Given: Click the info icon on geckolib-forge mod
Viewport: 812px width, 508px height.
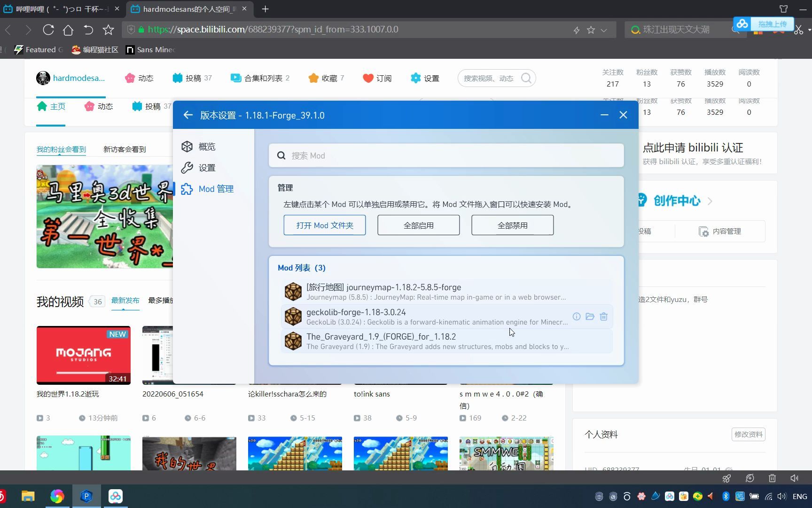Looking at the screenshot, I should tap(576, 317).
